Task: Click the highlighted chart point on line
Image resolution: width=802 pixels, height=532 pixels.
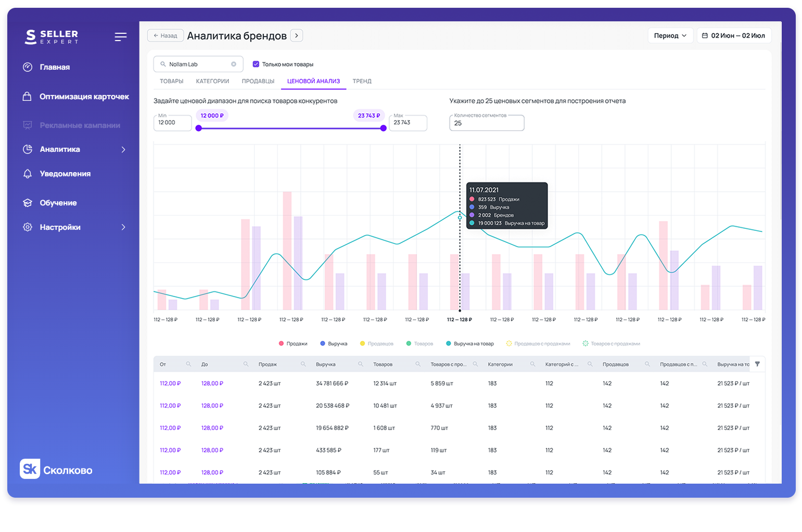Action: click(460, 217)
